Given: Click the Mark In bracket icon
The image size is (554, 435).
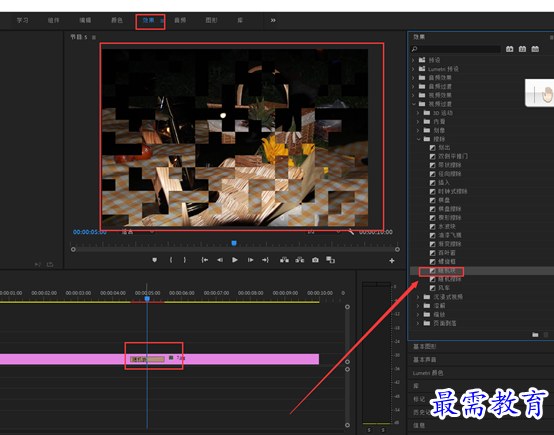Looking at the screenshot, I should 171,260.
